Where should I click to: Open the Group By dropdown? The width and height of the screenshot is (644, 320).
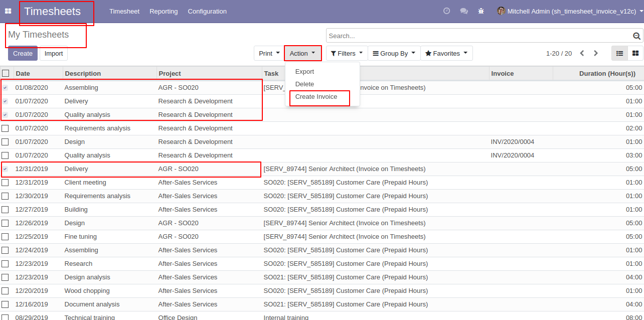(x=394, y=53)
